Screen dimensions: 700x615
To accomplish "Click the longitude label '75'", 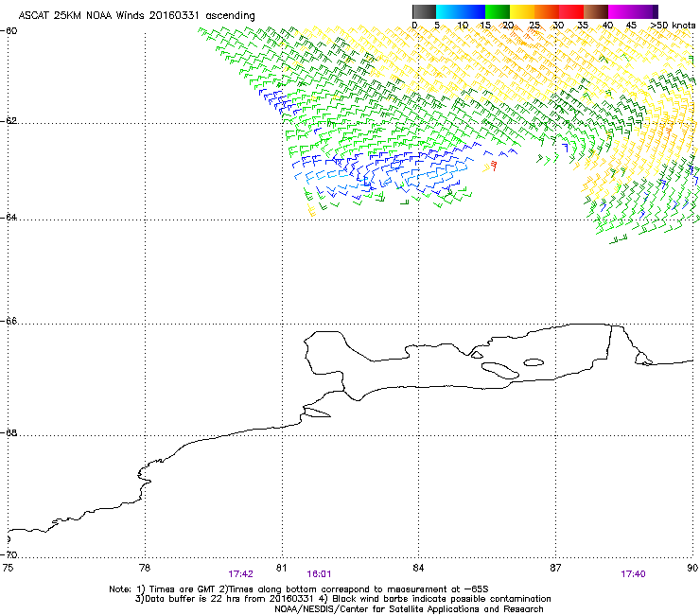I will click(x=8, y=568).
